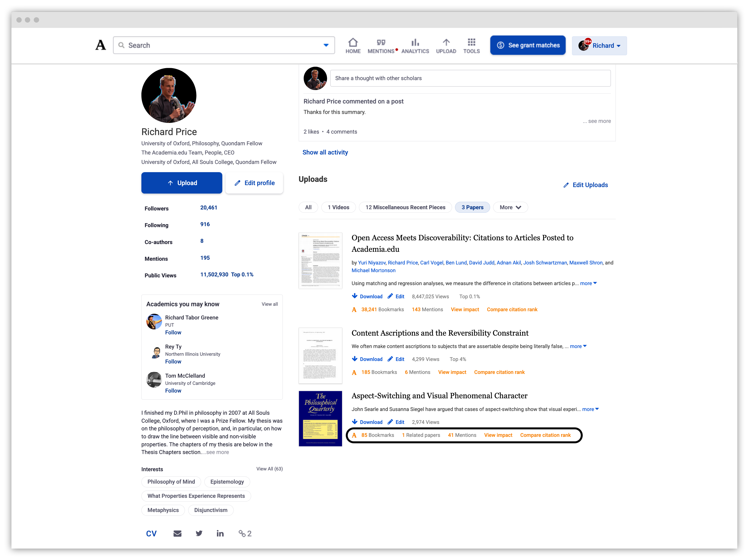Click View all in Academics you may know
749x560 pixels.
tap(270, 304)
